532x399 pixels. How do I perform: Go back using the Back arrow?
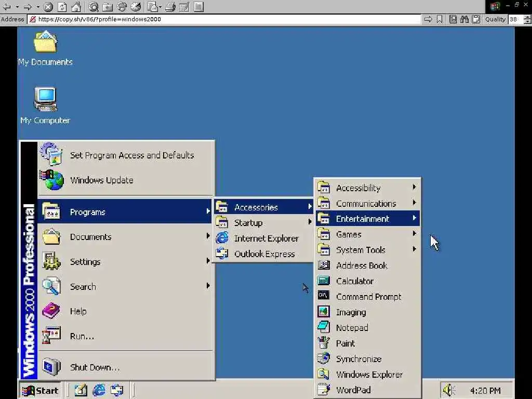[x=6, y=7]
